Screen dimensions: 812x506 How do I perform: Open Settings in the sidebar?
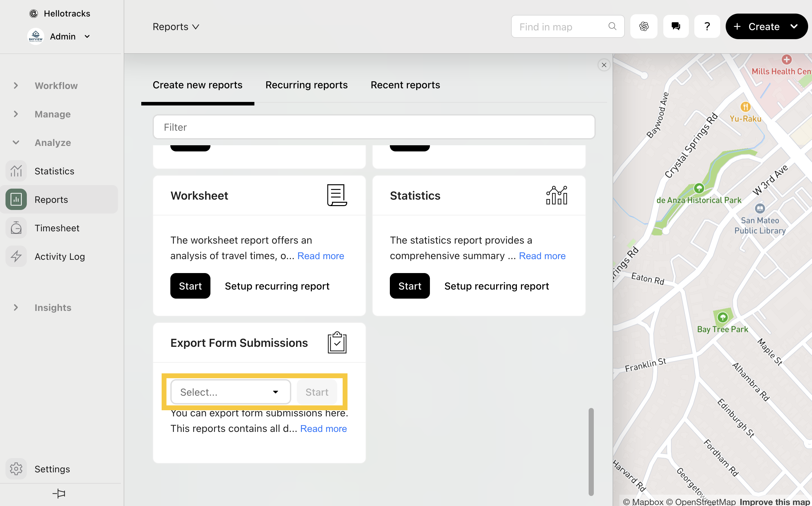pos(52,469)
